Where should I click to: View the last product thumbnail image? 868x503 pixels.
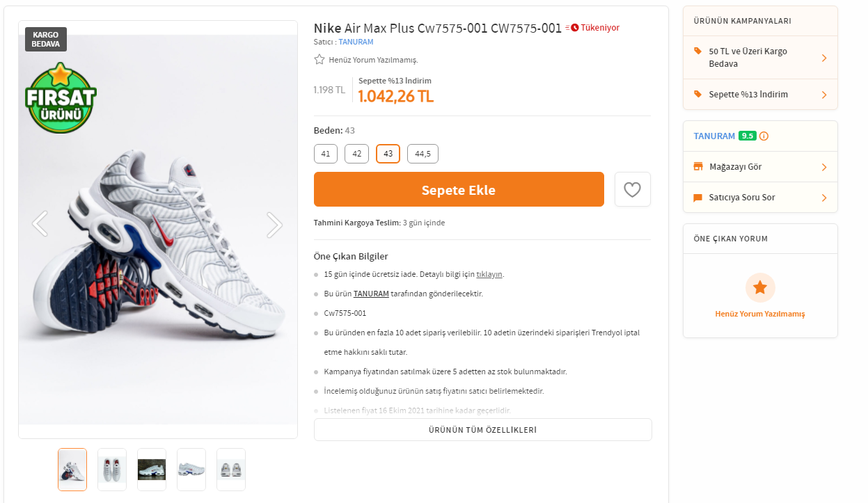[x=231, y=469]
